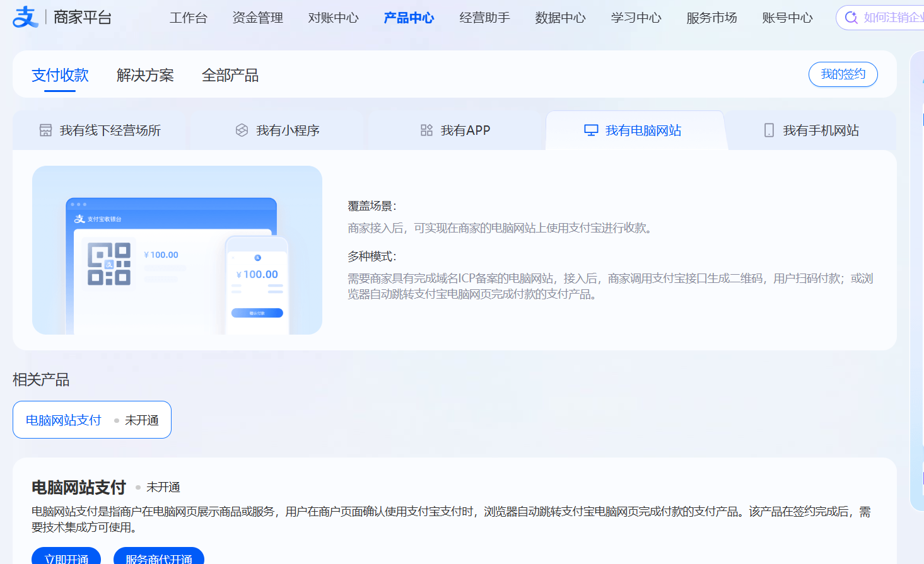Click the computer monitor icon on website tab
The width and height of the screenshot is (924, 564).
point(591,130)
